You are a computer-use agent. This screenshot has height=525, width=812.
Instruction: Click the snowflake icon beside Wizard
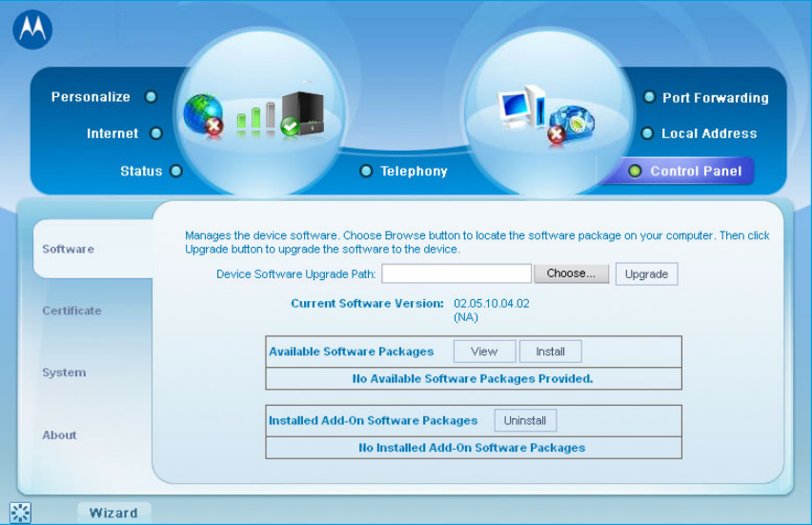21,513
